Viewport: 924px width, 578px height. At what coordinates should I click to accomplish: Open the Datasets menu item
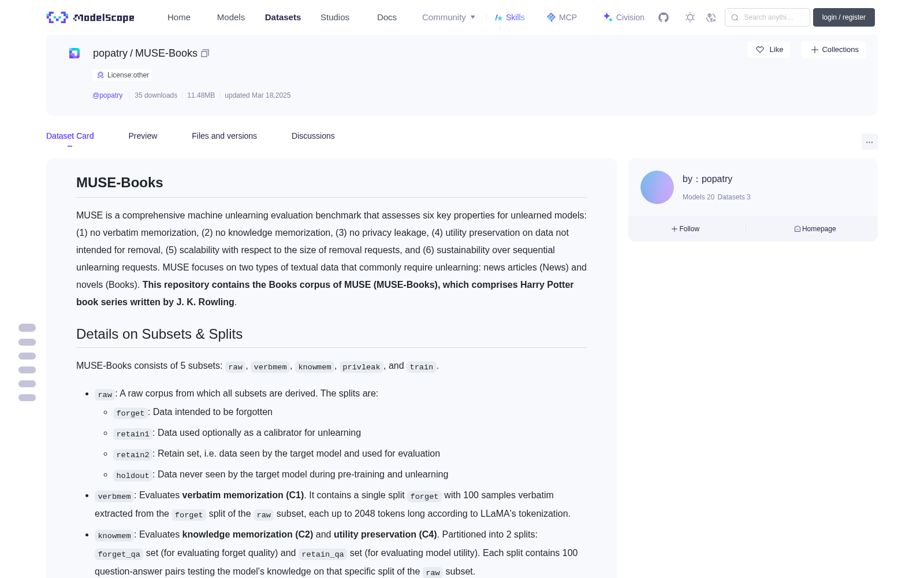tap(283, 17)
